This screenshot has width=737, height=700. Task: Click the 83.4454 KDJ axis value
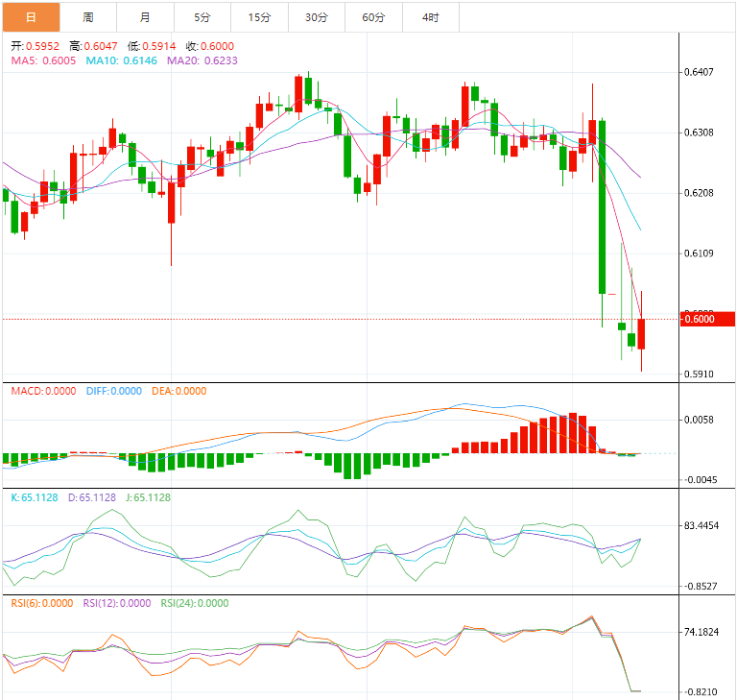[701, 525]
